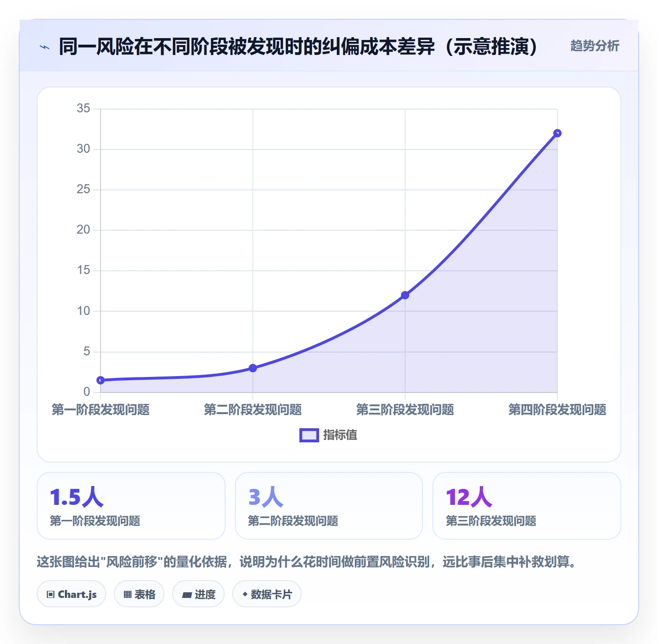This screenshot has height=644, width=658.
Task: Click the description text about 风险前移
Action: point(307,562)
